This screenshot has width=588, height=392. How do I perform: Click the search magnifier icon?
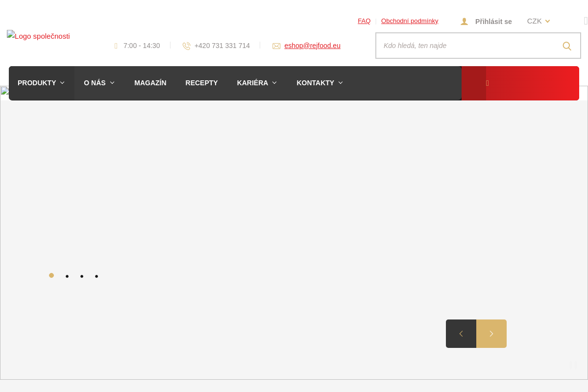click(567, 46)
